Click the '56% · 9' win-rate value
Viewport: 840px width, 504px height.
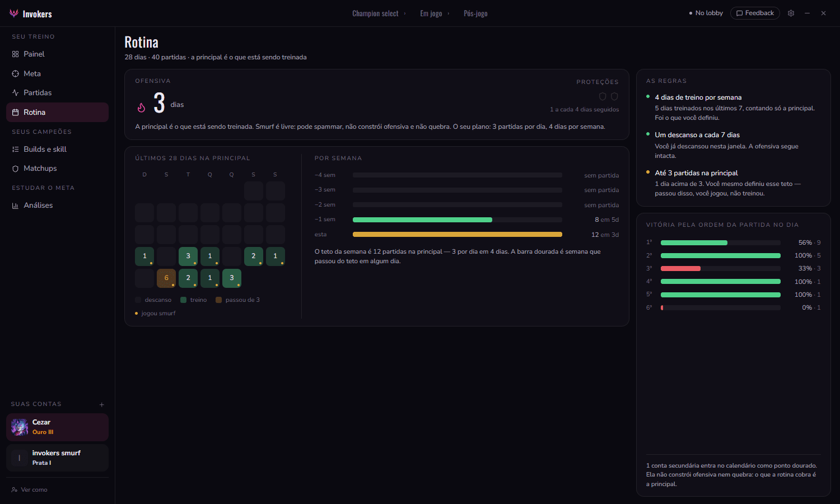point(809,243)
